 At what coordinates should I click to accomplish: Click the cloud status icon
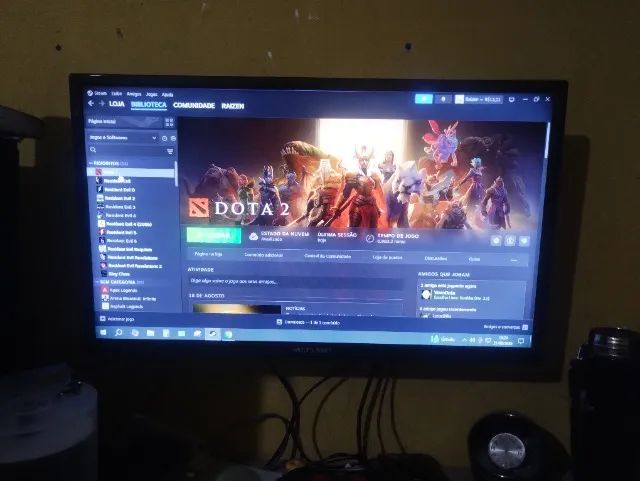[253, 236]
